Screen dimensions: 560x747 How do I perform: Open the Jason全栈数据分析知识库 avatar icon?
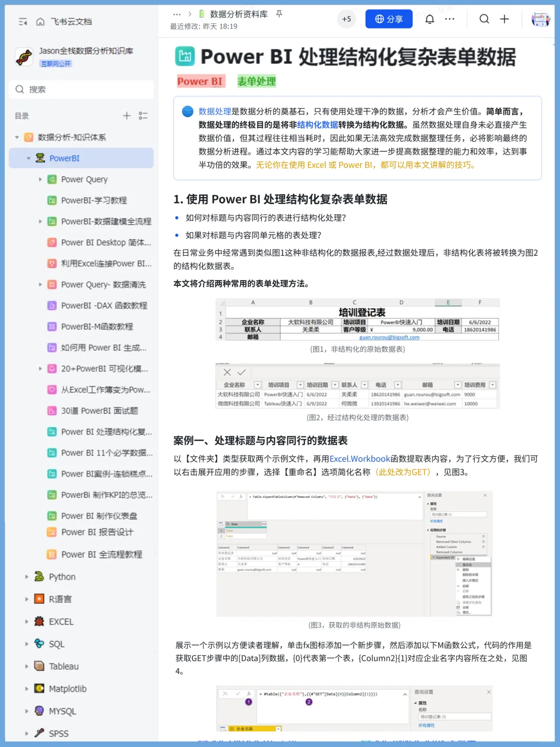pyautogui.click(x=24, y=57)
